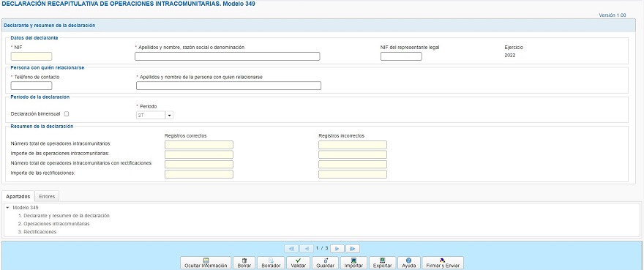Go to the previous page
This screenshot has width=644, height=270.
point(307,249)
